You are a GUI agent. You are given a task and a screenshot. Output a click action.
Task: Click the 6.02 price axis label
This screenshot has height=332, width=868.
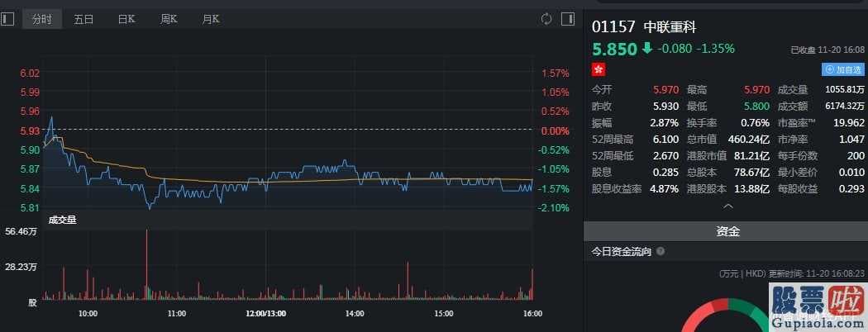tap(30, 73)
